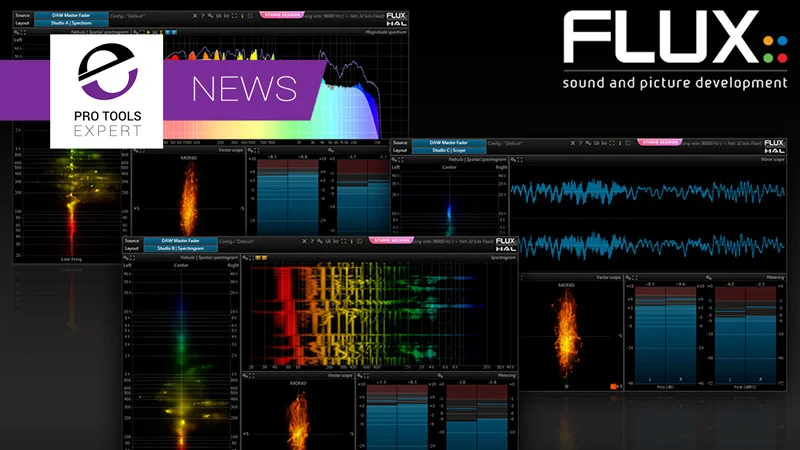Screen dimensions: 800x450
Task: Open help question mark in Studio A toolbar
Action: [x=203, y=16]
